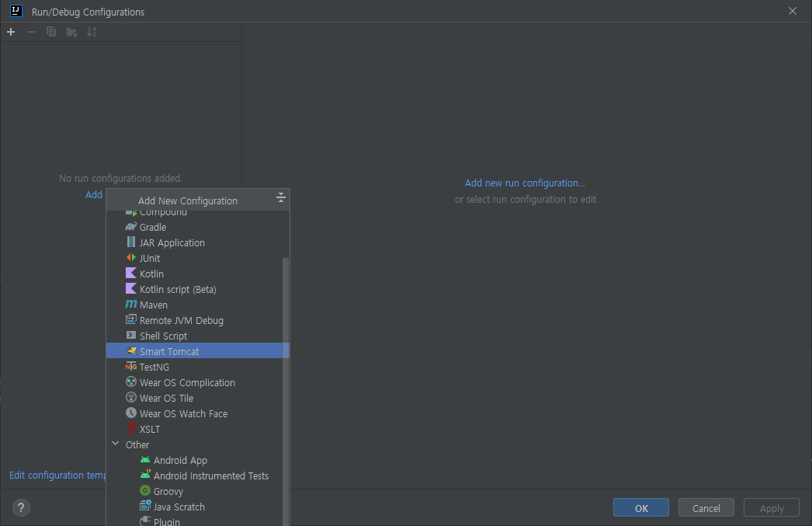Click the Smart Tomcat cat icon
This screenshot has width=812, height=526.
click(131, 351)
